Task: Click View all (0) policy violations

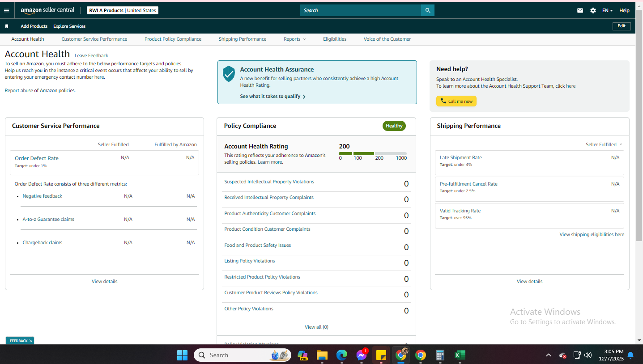Action: pyautogui.click(x=316, y=327)
